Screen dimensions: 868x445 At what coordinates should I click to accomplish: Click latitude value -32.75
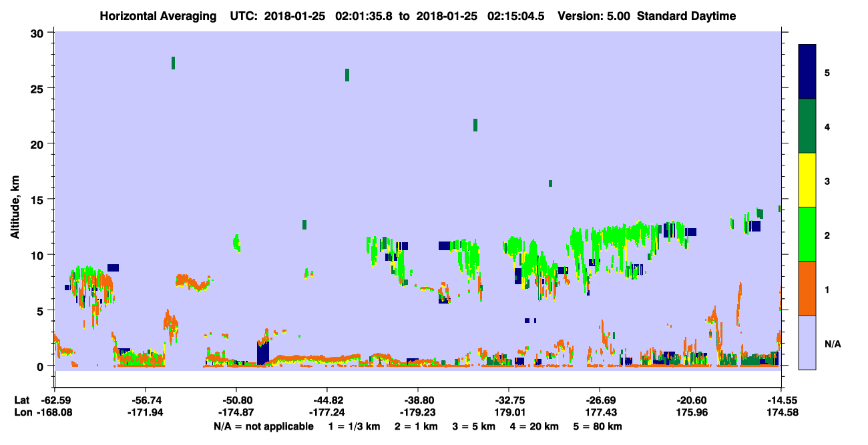click(x=509, y=400)
